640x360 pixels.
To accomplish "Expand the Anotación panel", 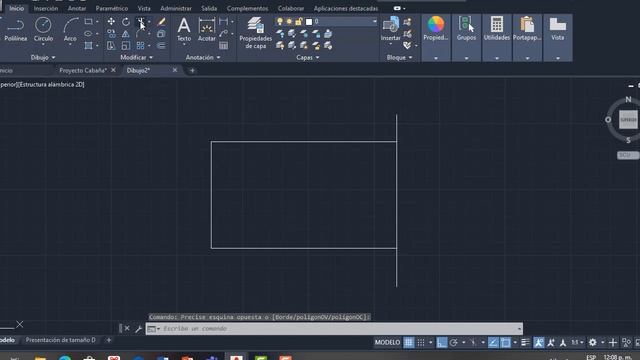I will (203, 58).
